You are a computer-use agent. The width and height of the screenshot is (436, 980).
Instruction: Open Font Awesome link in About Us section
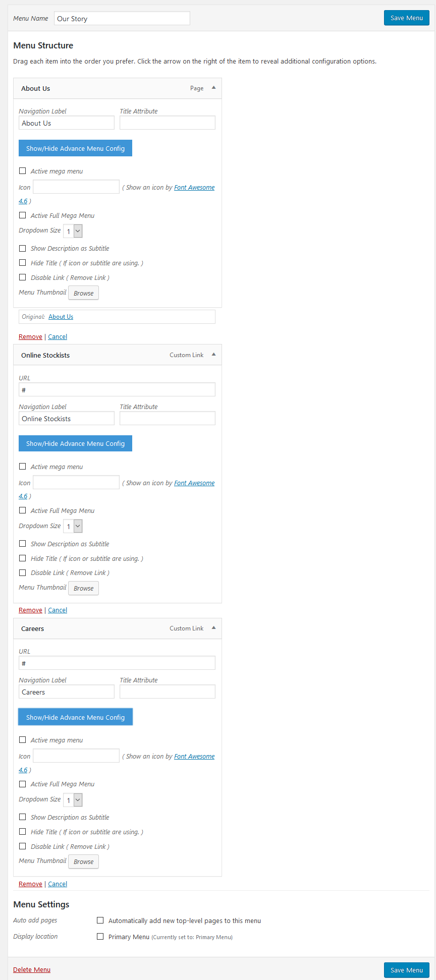tap(194, 188)
